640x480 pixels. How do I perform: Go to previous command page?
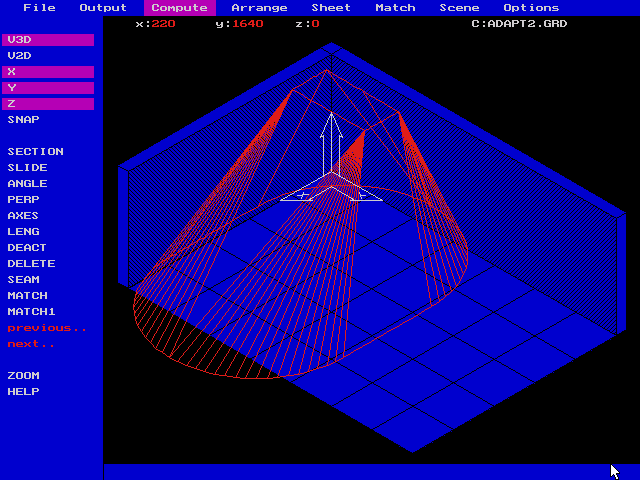[x=47, y=328]
